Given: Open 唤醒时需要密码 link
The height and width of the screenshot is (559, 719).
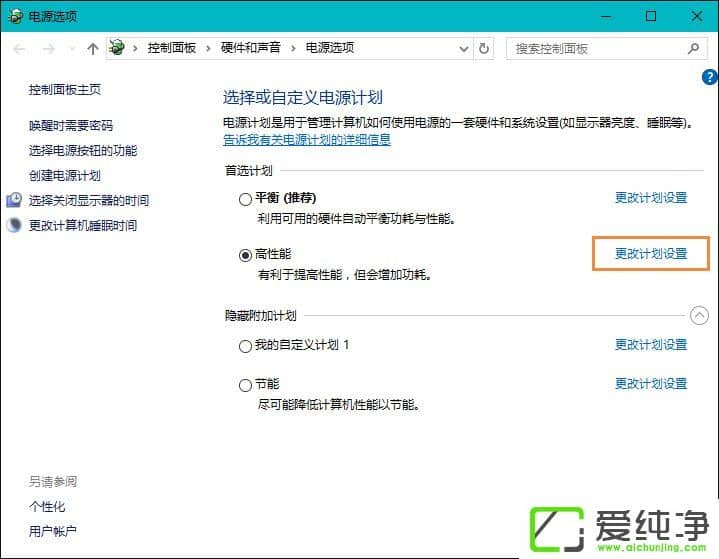Looking at the screenshot, I should pyautogui.click(x=71, y=126).
